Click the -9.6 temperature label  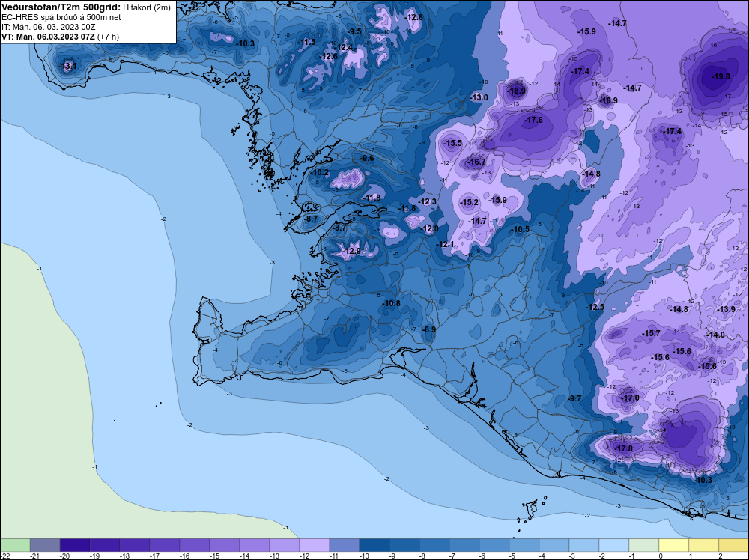[366, 158]
